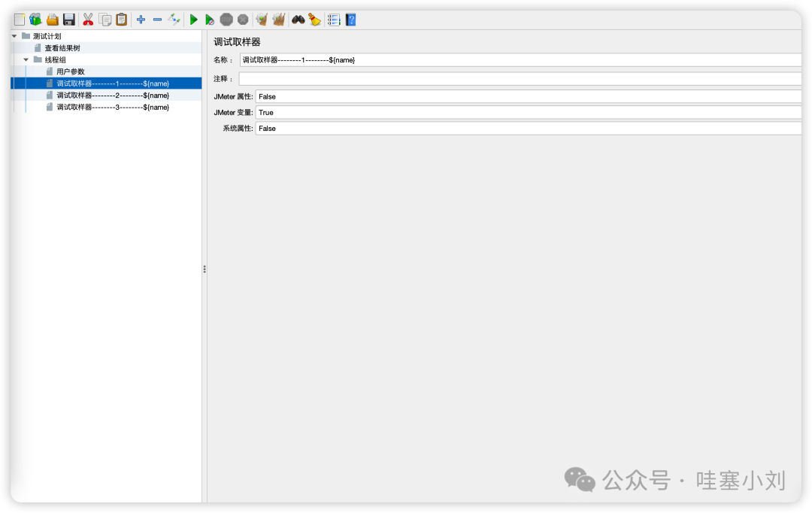Open the Templates icon in toolbar
This screenshot has height=513, width=812.
[x=35, y=20]
